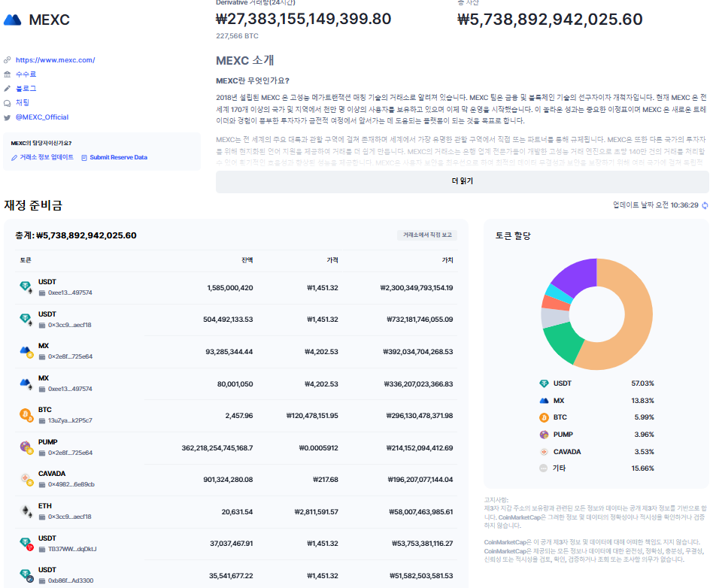Viewport: 713px width, 588px height.
Task: Open the 수수료 fees link
Action: [x=26, y=74]
